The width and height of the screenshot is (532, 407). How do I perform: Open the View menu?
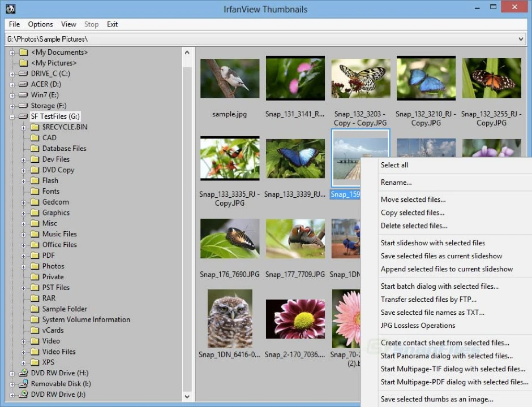tap(68, 24)
